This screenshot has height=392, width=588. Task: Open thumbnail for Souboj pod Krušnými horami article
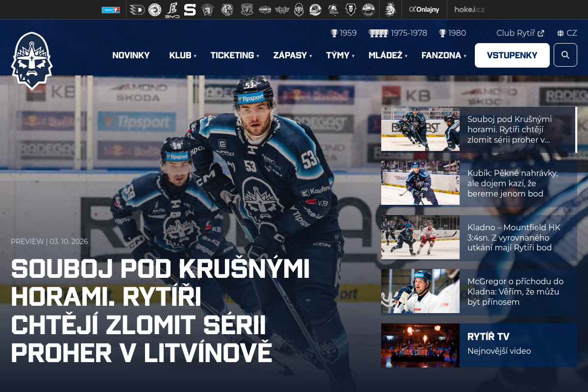click(x=420, y=129)
